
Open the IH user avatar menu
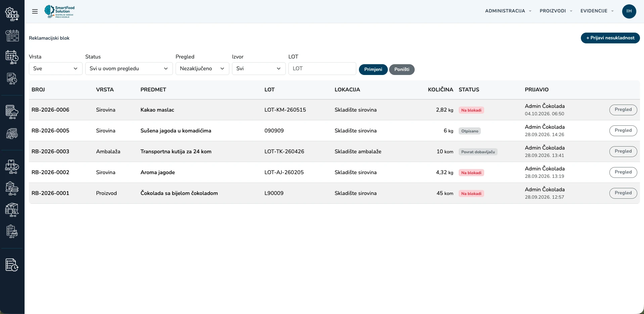coord(629,11)
